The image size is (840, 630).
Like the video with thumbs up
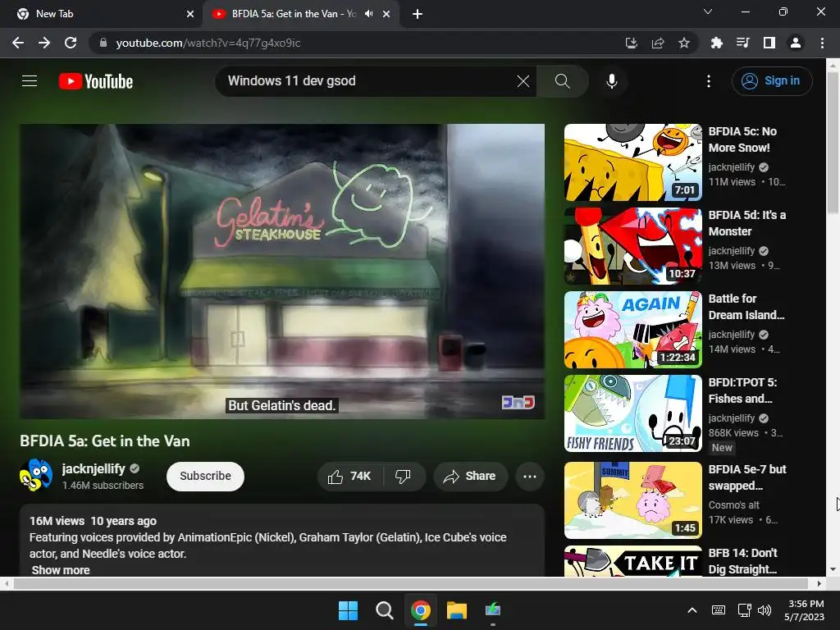click(x=350, y=477)
